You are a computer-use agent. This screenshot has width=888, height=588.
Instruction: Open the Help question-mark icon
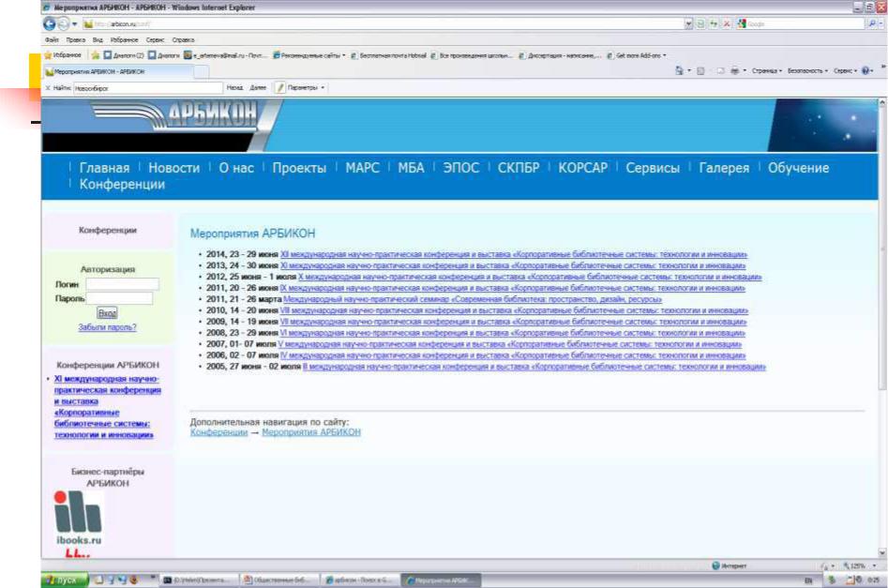point(865,71)
